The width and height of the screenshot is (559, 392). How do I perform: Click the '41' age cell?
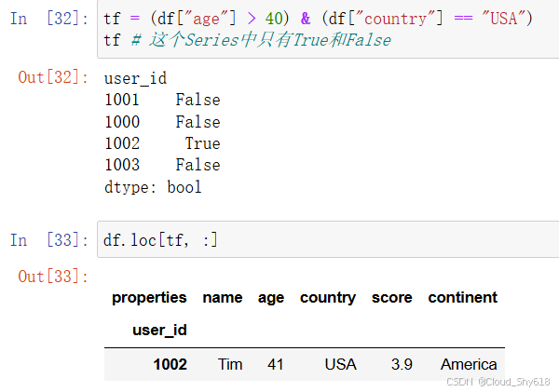(276, 365)
